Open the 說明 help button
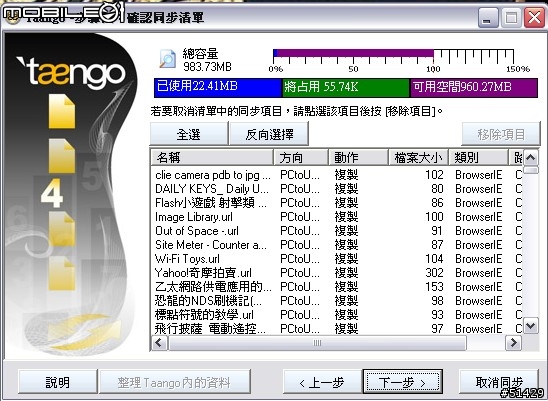This screenshot has height=401, width=548. coord(57,382)
